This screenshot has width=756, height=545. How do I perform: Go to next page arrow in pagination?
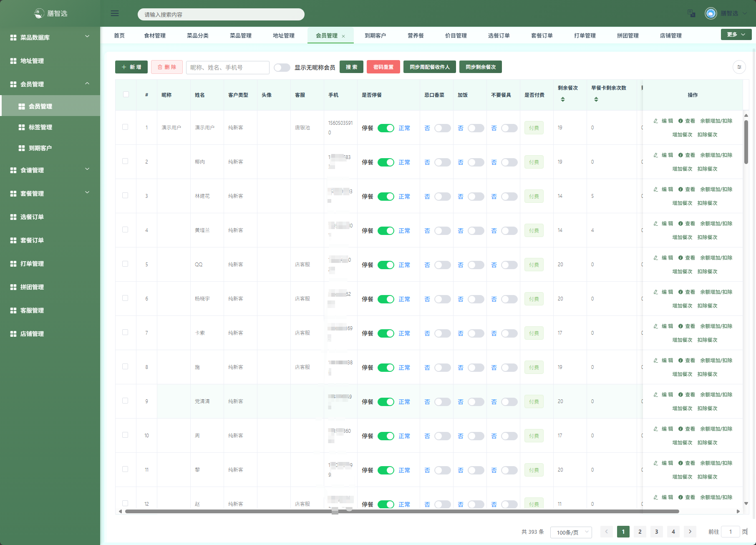coord(690,532)
